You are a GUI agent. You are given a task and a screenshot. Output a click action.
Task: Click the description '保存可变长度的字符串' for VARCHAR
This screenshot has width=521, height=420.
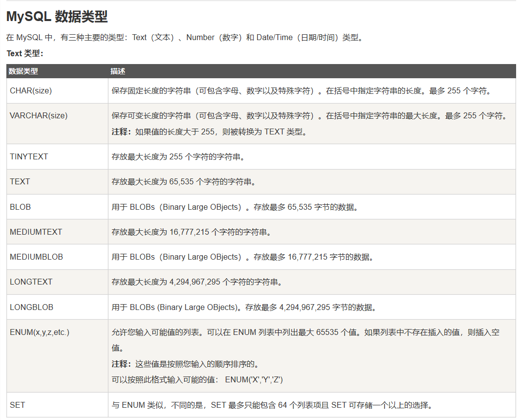click(310, 115)
